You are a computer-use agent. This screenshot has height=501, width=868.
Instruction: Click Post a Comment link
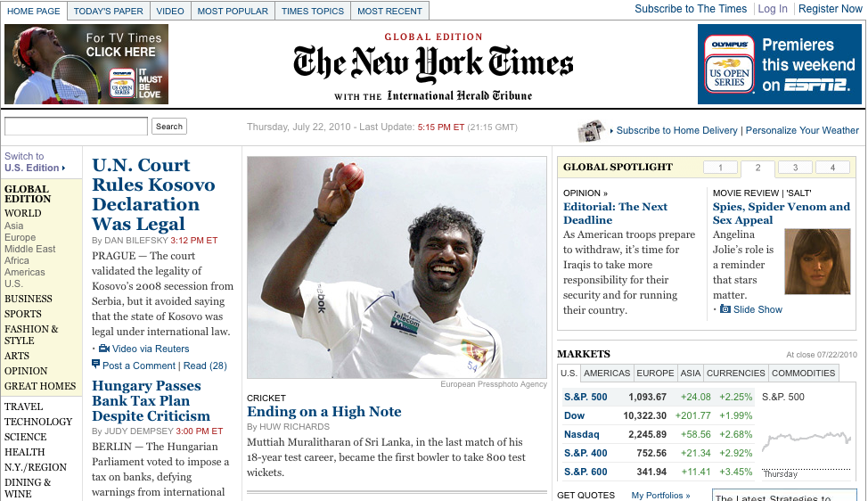click(x=139, y=365)
